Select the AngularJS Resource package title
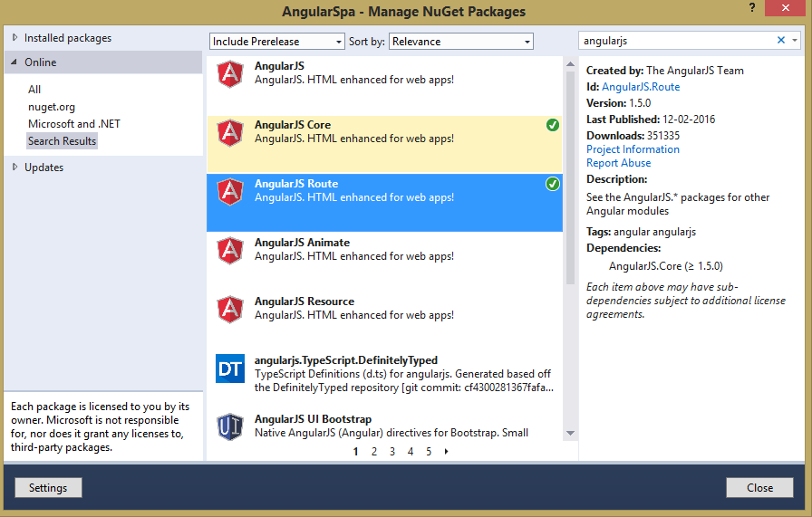The height and width of the screenshot is (517, 812). pos(304,302)
